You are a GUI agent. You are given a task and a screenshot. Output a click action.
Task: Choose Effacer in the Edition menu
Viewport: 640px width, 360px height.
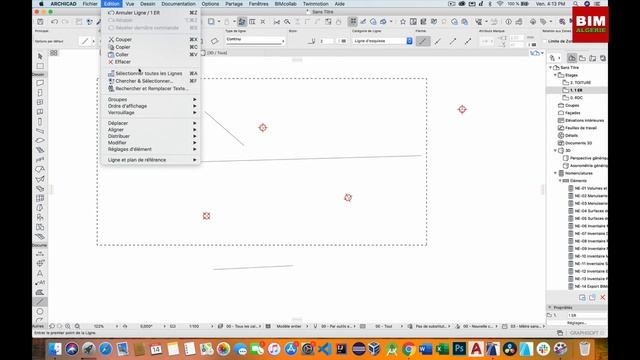point(151,62)
